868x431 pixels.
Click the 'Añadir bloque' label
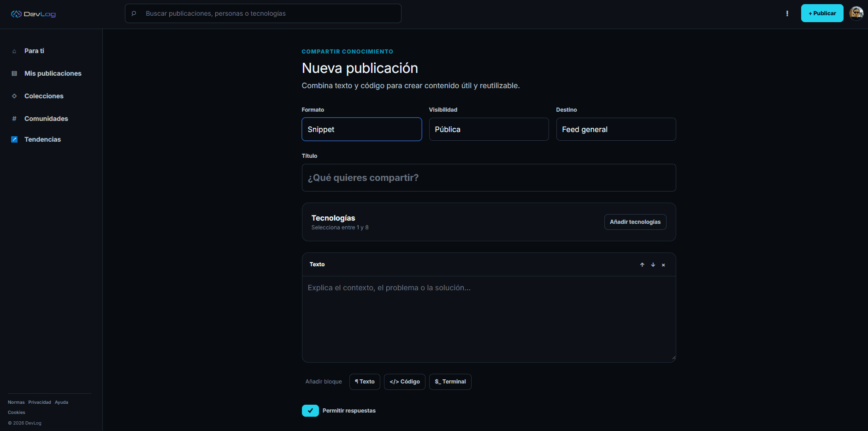point(324,382)
